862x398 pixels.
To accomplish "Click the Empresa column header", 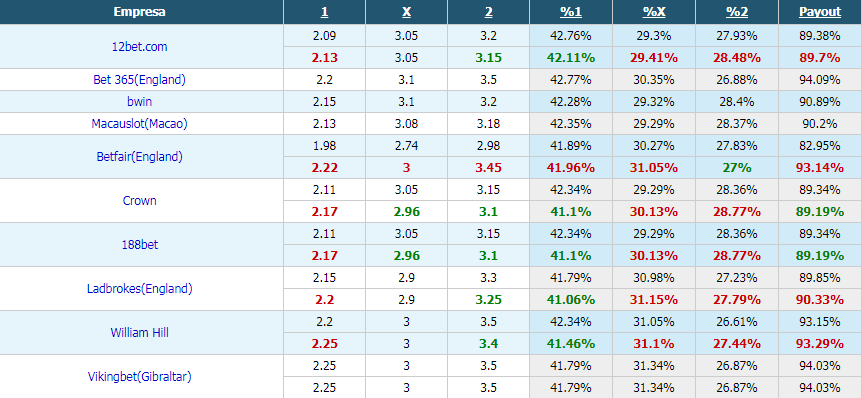I will [x=140, y=12].
